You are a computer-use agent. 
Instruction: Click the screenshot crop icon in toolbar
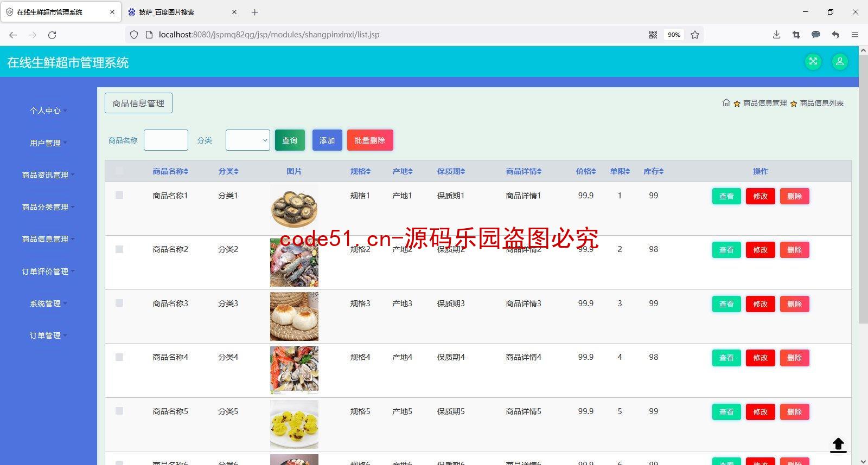tap(796, 35)
